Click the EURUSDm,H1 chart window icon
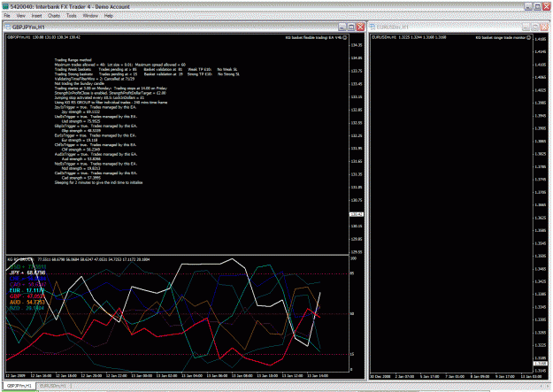This screenshot has height=392, width=553. [x=373, y=27]
